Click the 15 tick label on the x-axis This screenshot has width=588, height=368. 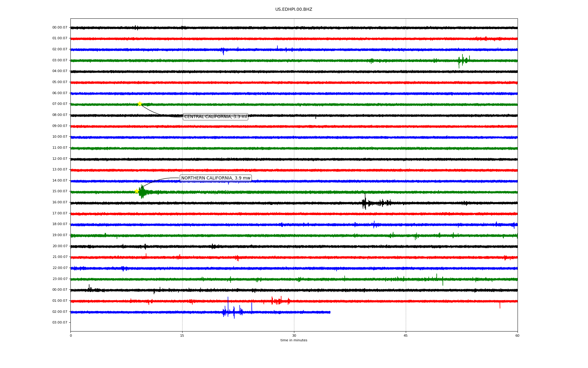(x=182, y=336)
